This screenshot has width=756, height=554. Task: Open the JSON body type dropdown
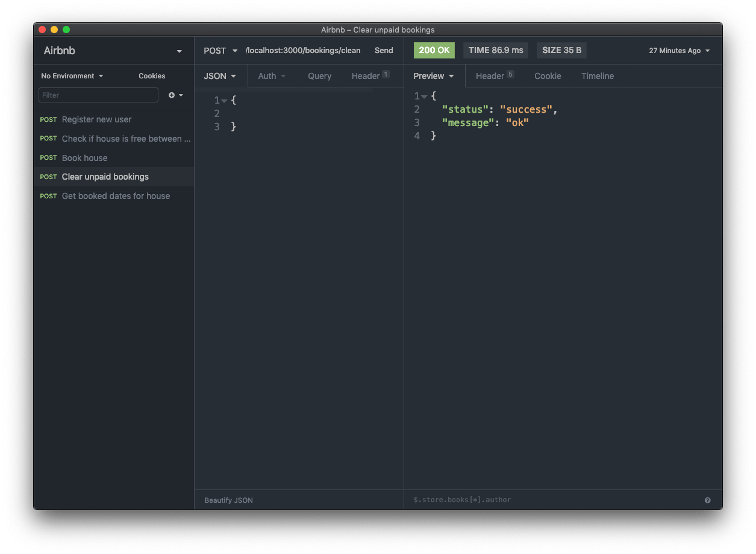pos(220,76)
